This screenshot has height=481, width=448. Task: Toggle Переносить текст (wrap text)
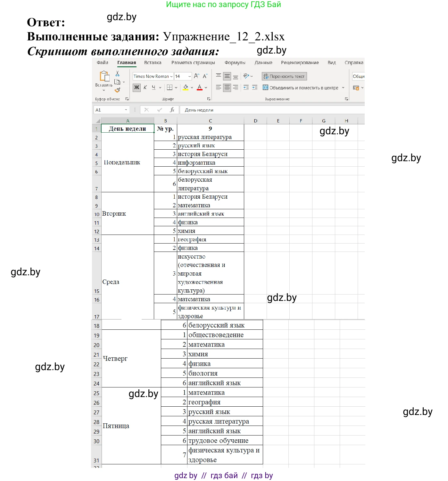[284, 76]
